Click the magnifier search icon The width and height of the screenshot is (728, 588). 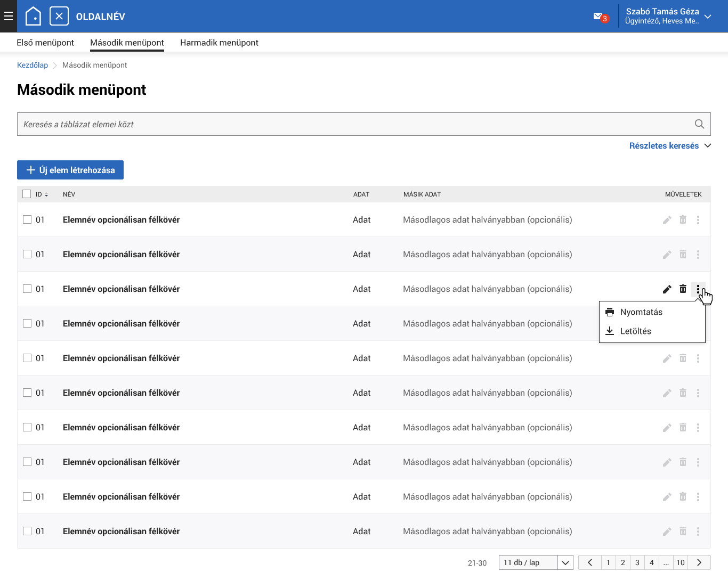click(699, 124)
